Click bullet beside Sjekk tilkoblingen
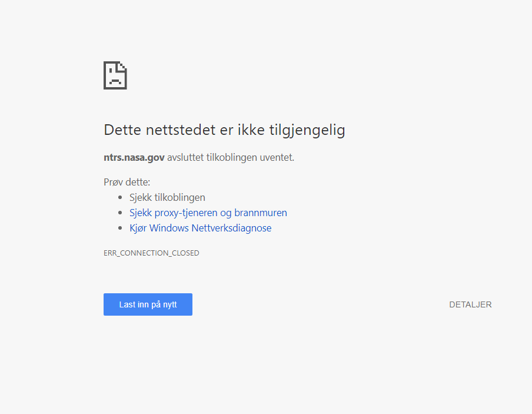The height and width of the screenshot is (414, 532). click(120, 198)
